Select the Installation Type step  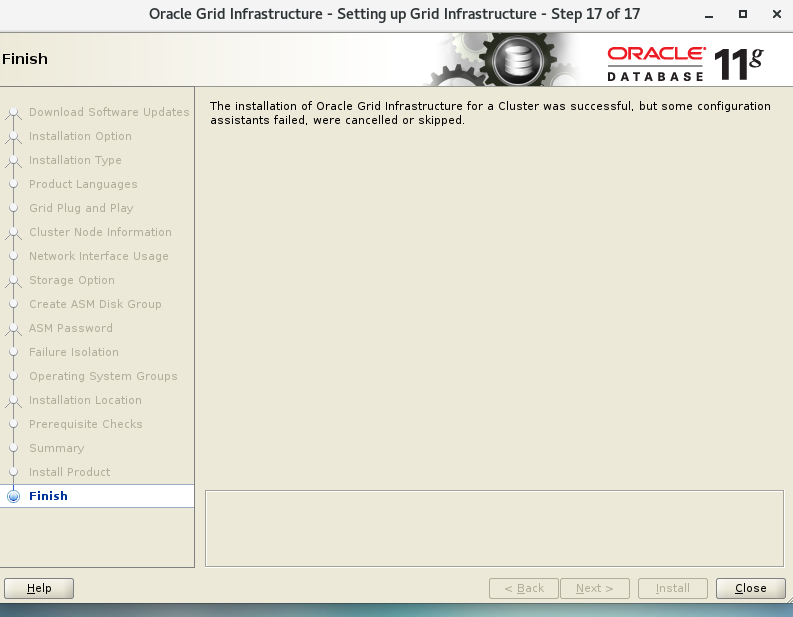point(75,160)
